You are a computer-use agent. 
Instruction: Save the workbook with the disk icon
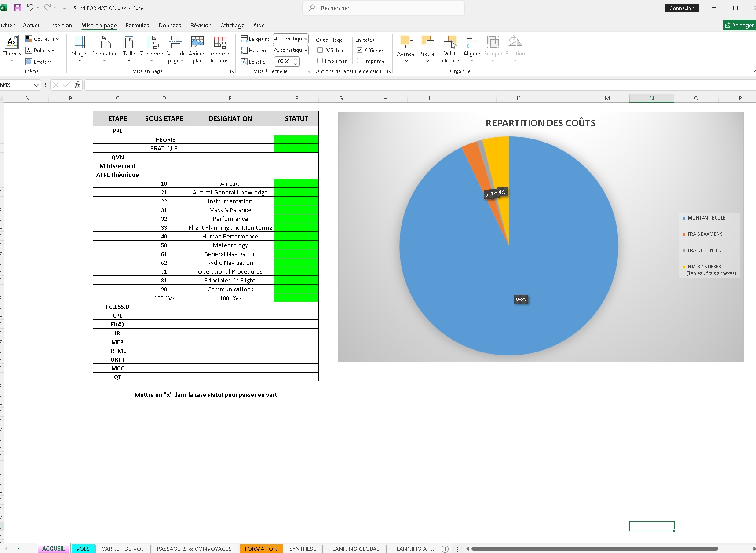[x=18, y=8]
